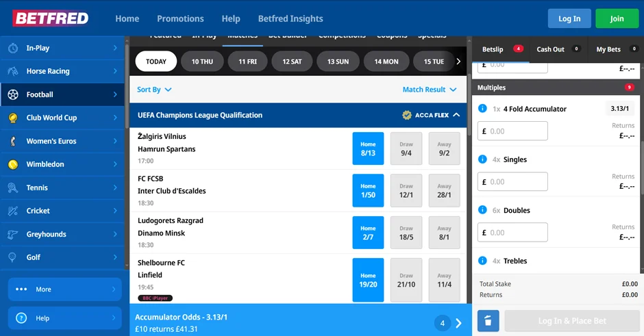Click the Doubles stake input field
The width and height of the screenshot is (644, 336).
click(513, 233)
